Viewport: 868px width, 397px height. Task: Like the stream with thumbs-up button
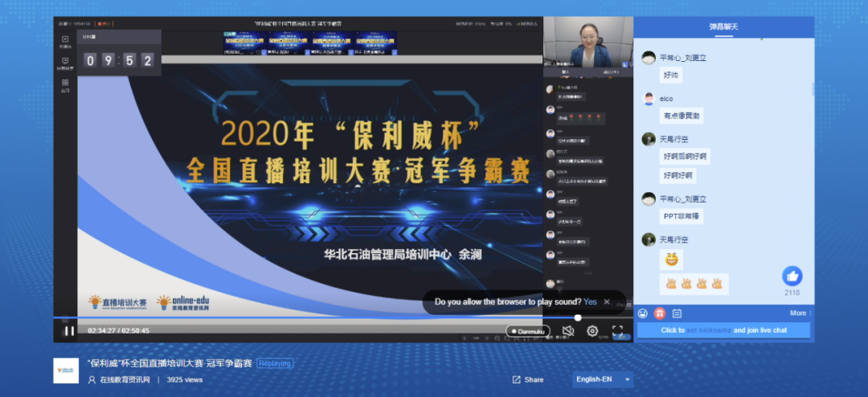[x=792, y=276]
